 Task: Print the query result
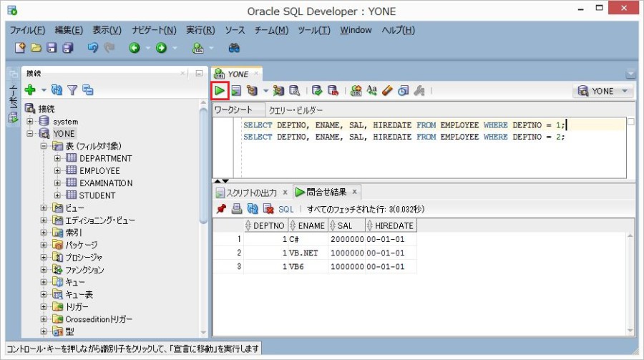[237, 209]
